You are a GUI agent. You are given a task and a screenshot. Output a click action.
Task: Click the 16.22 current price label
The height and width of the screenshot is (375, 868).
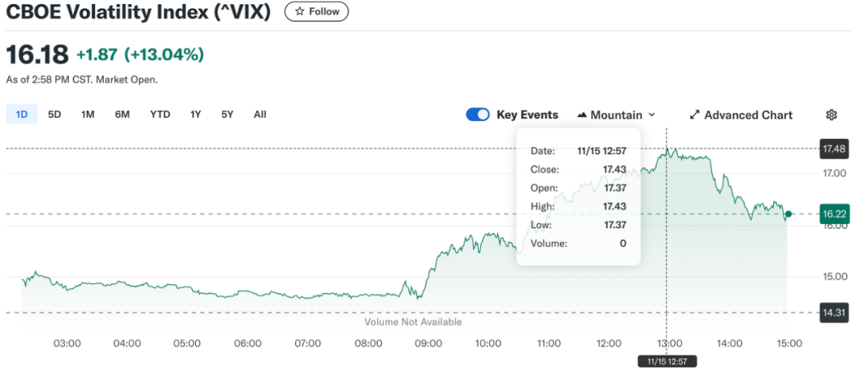(832, 214)
